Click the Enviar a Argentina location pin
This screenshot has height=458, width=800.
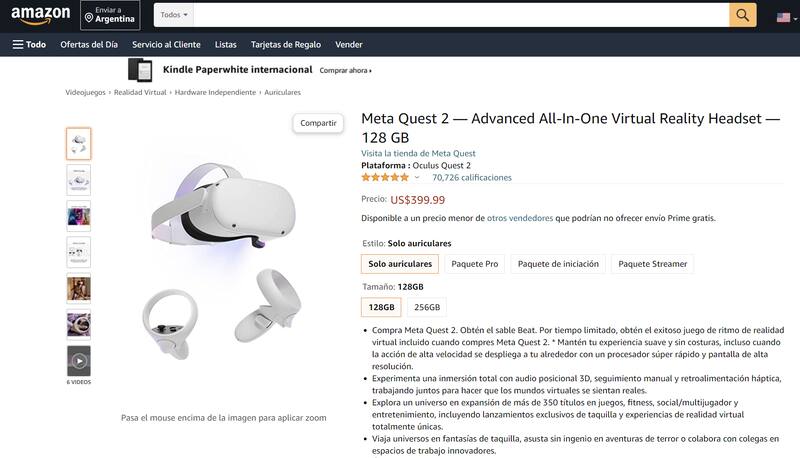(x=89, y=18)
